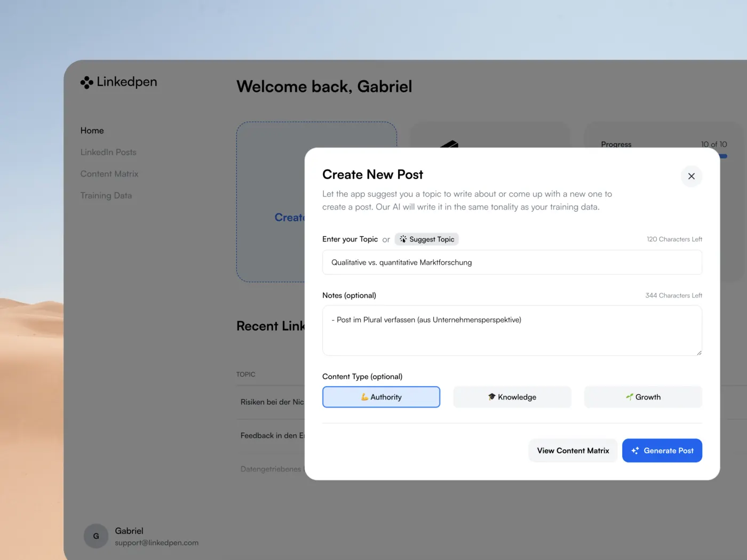The width and height of the screenshot is (747, 560).
Task: Select the Knowledge content type
Action: [x=512, y=397]
